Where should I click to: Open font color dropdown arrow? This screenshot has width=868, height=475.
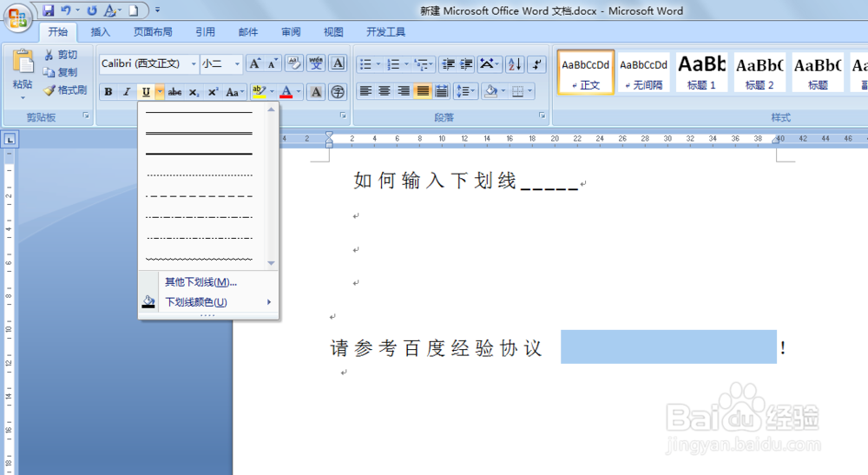coord(299,92)
